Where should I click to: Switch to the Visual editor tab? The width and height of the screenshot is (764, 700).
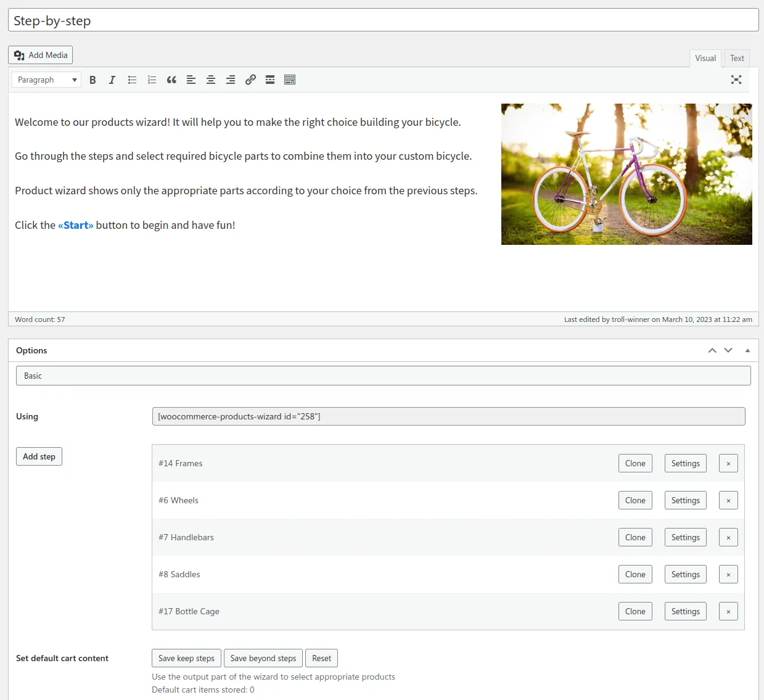tap(705, 58)
